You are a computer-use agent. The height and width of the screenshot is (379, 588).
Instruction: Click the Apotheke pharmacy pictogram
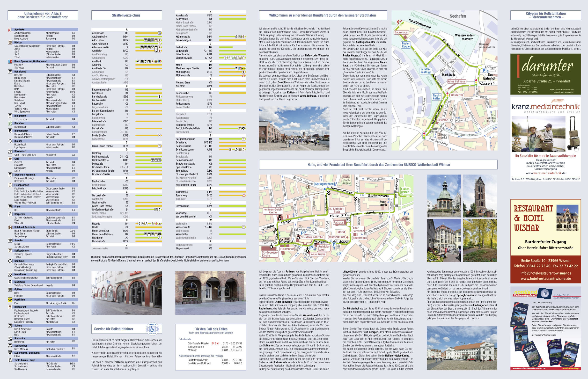coord(10,29)
